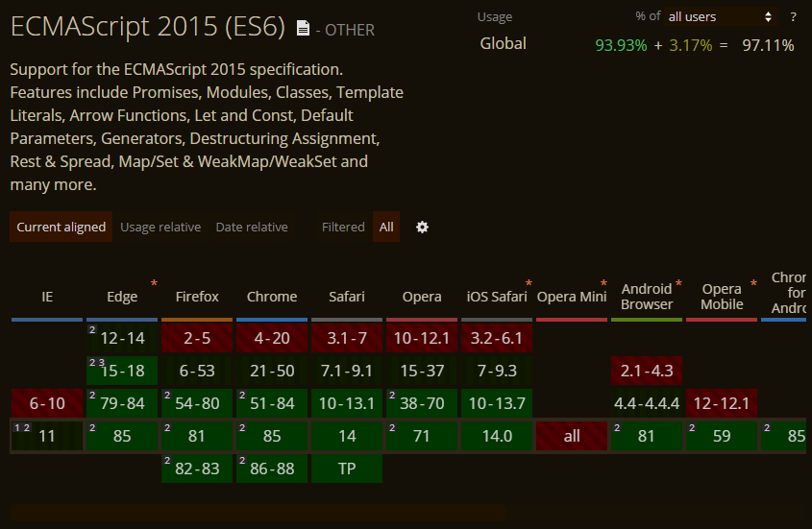Click the OTHER category link

350,30
